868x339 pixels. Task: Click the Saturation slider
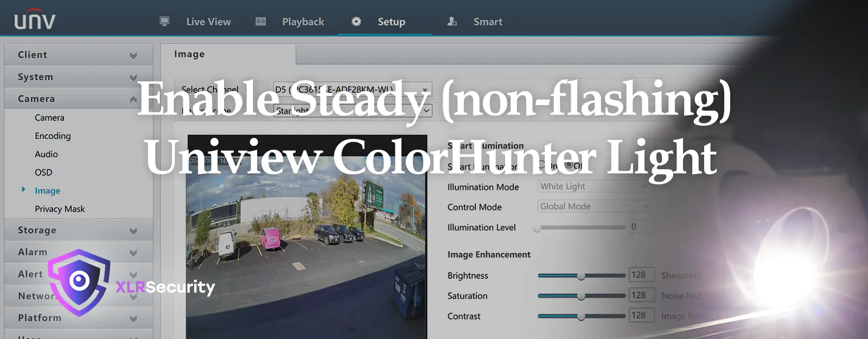(x=581, y=296)
